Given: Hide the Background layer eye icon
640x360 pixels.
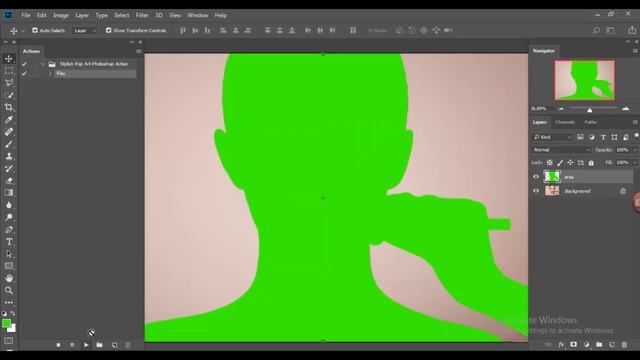Looking at the screenshot, I should (x=536, y=191).
